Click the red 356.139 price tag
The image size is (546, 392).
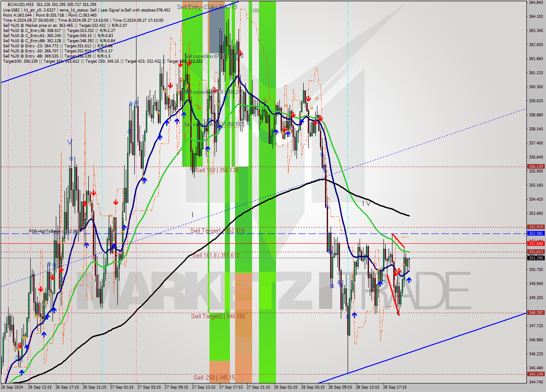click(x=536, y=167)
